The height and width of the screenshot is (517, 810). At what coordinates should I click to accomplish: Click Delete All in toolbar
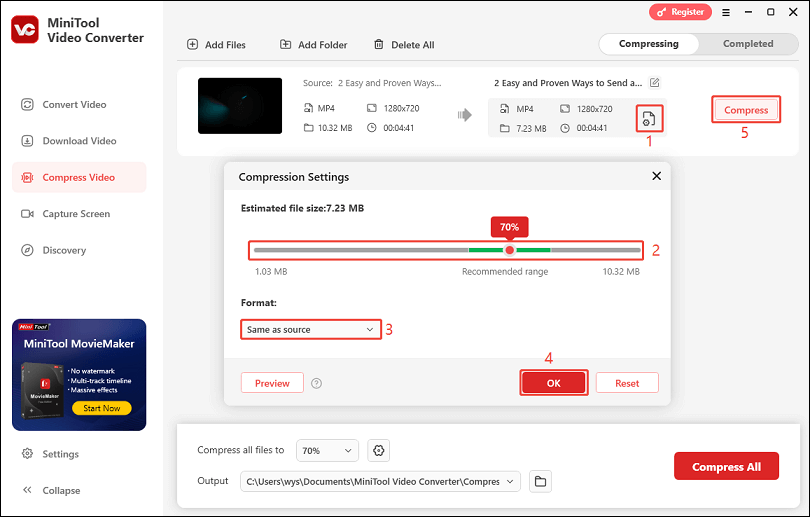pyautogui.click(x=404, y=44)
